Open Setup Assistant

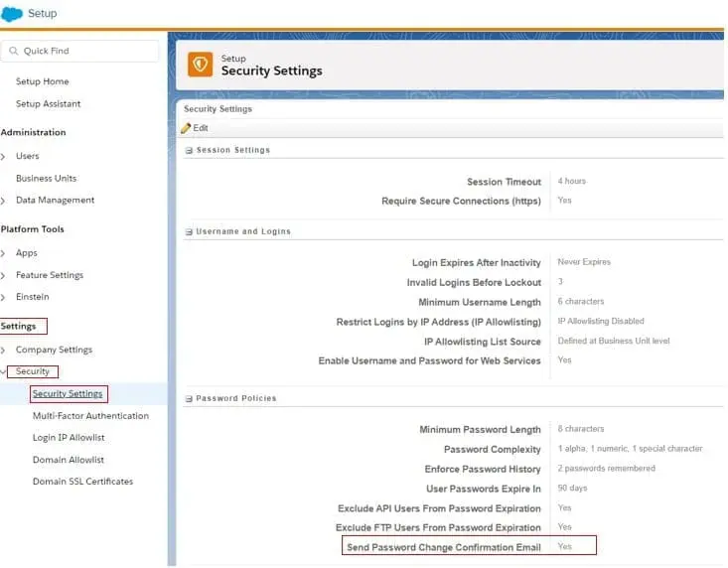click(x=48, y=104)
